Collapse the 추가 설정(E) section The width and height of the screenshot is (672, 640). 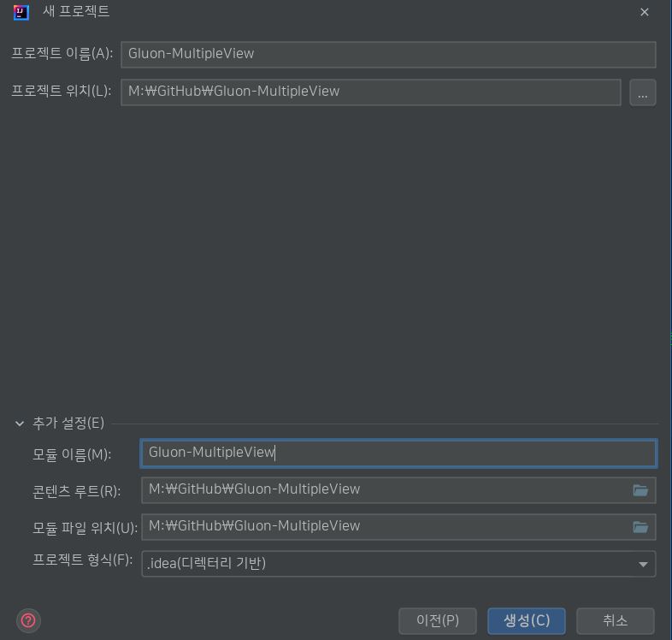tap(20, 424)
